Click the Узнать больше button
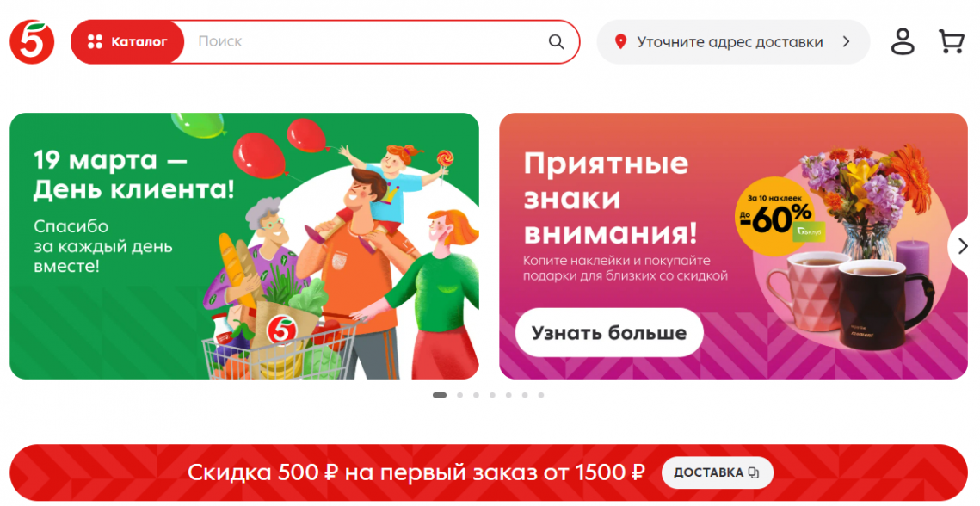Screen dimensions: 980x506 (609, 333)
